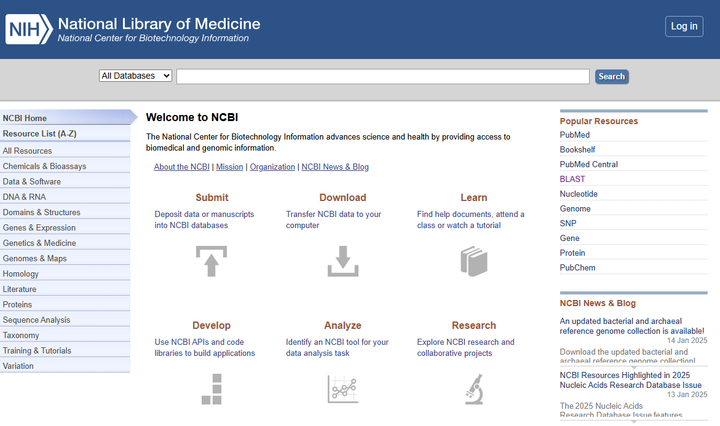Open the PubMed popular resource link
Image resolution: width=720 pixels, height=426 pixels.
[574, 134]
